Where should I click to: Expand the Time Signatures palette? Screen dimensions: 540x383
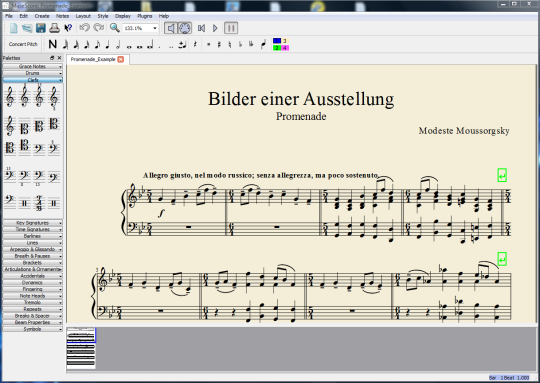[33, 229]
